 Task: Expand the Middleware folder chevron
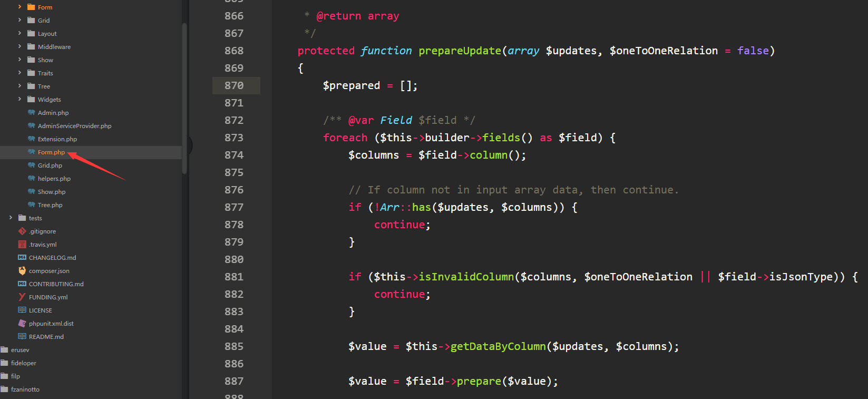click(x=19, y=46)
